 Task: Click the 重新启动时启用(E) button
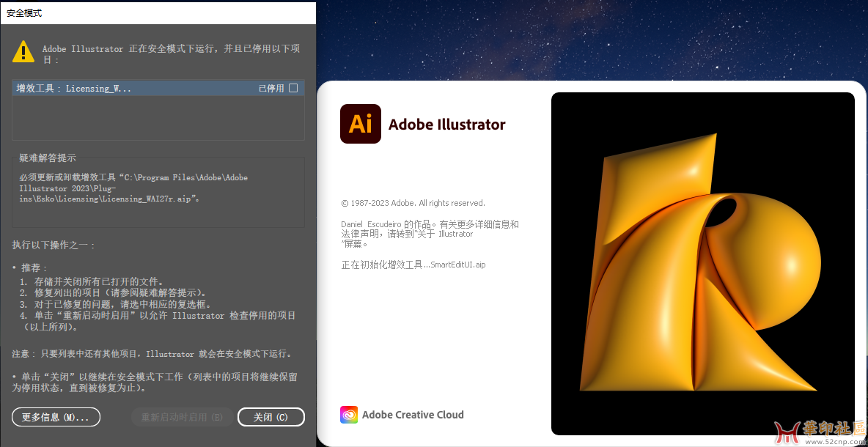pyautogui.click(x=182, y=417)
